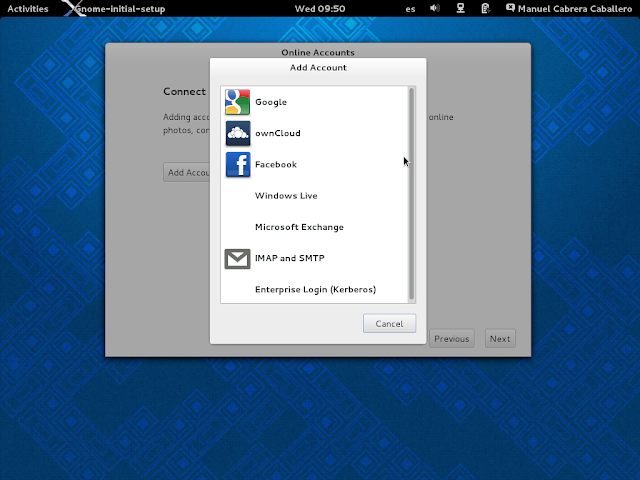This screenshot has width=640, height=480.
Task: Click the battery status icon in top bar
Action: 485,8
